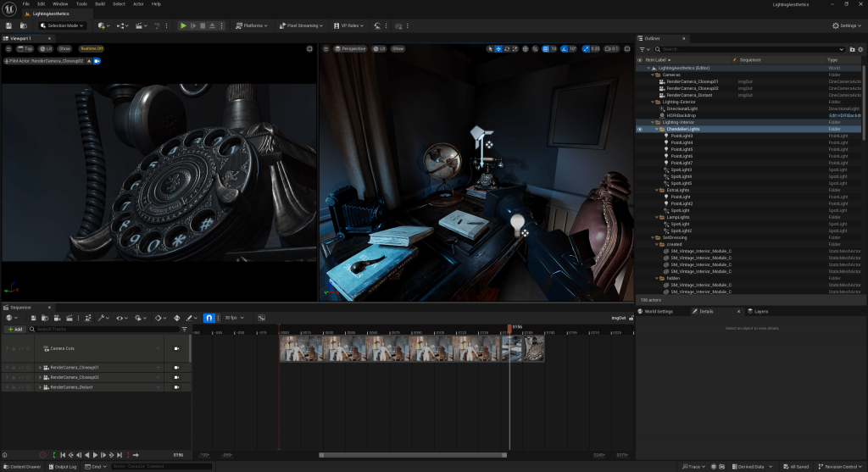Toggle visibility eye for ChandelierLights folder
This screenshot has width=868, height=472.
point(640,129)
